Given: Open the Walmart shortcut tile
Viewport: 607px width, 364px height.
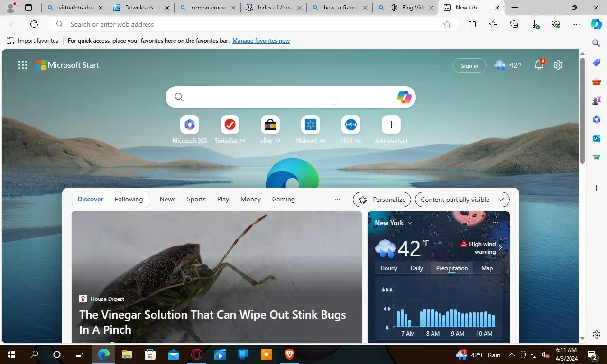Looking at the screenshot, I should pos(311,125).
